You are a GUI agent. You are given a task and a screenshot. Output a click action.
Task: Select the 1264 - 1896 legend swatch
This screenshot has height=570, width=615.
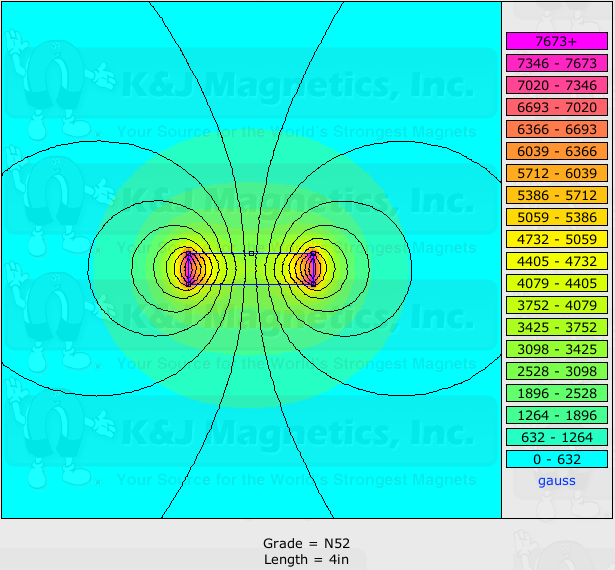(557, 415)
